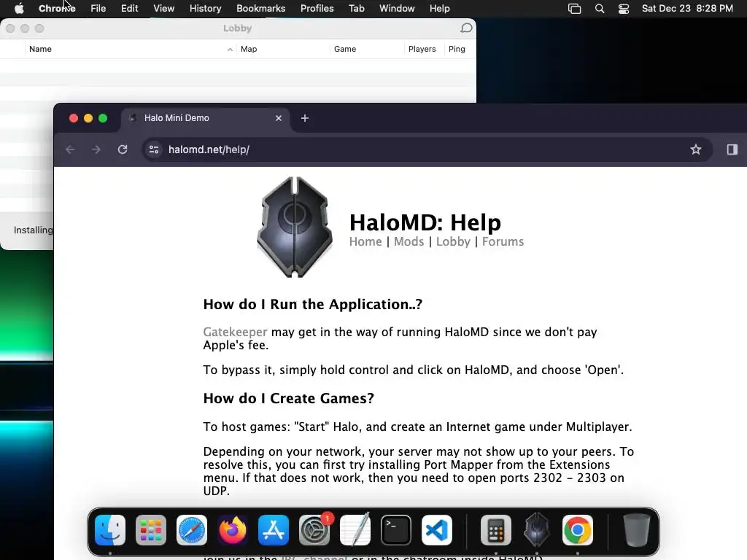Follow the Forums link
Screen dimensions: 747x560
coord(503,241)
